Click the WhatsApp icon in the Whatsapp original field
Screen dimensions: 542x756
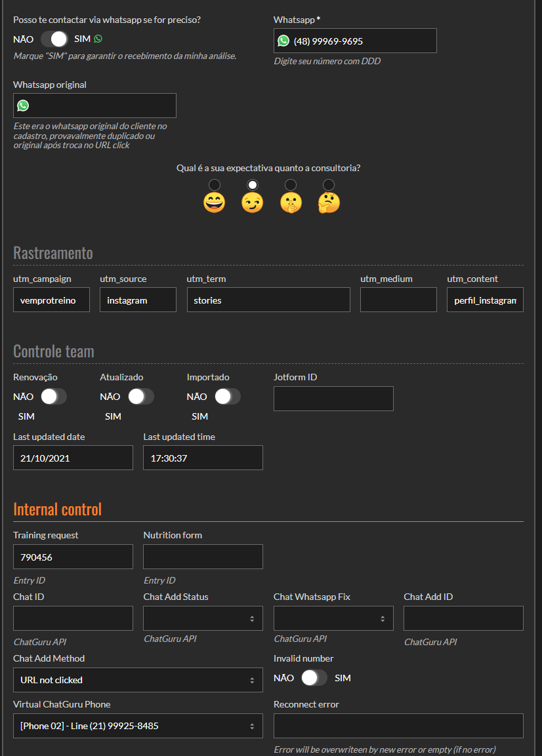[23, 106]
